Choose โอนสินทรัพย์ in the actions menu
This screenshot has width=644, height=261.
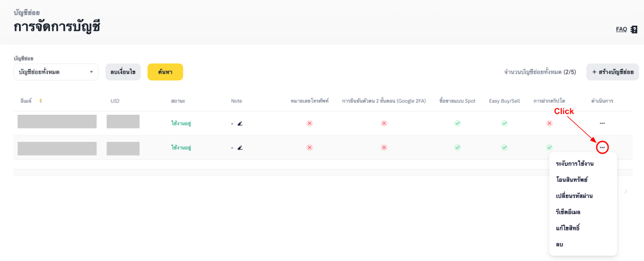572,180
